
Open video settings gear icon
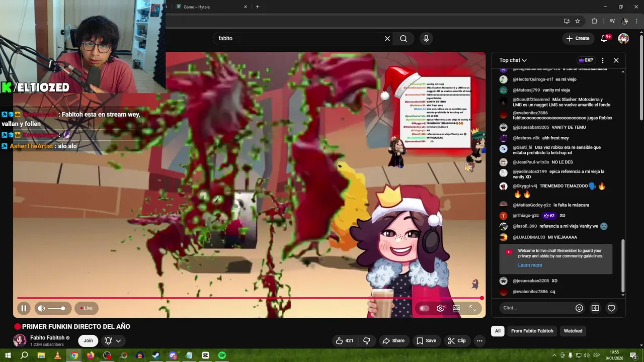point(440,308)
